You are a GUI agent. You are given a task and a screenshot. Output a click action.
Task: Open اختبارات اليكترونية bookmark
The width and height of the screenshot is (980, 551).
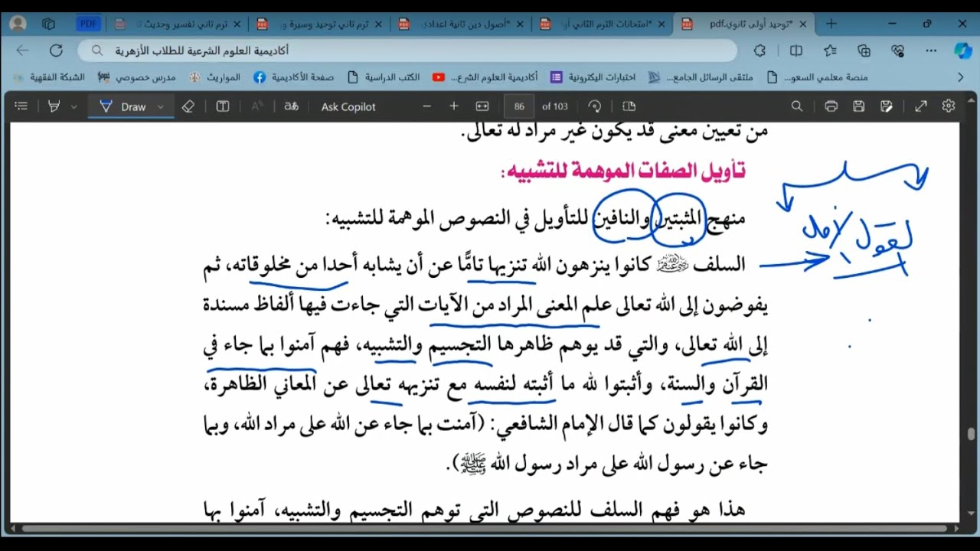[593, 77]
